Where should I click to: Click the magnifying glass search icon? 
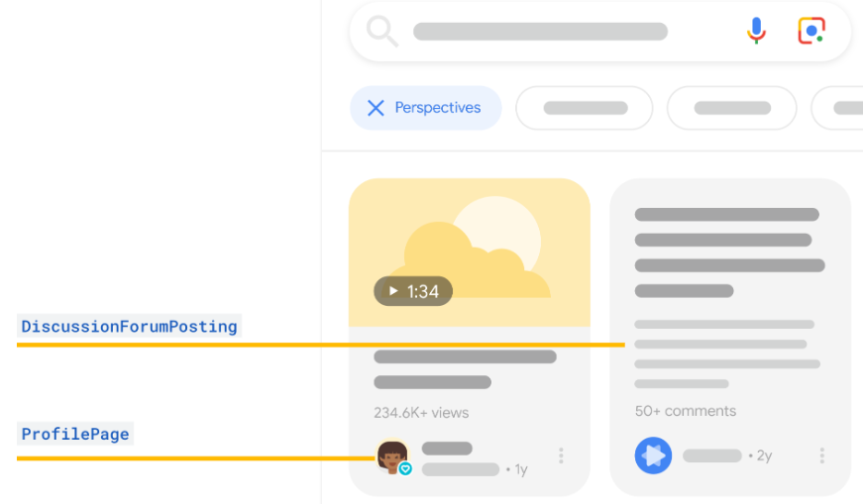coord(381,32)
